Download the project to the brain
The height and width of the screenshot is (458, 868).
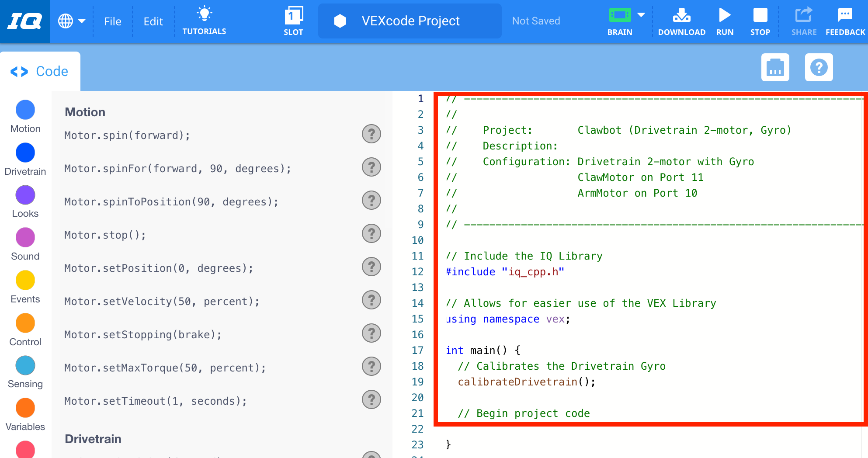[x=681, y=21]
